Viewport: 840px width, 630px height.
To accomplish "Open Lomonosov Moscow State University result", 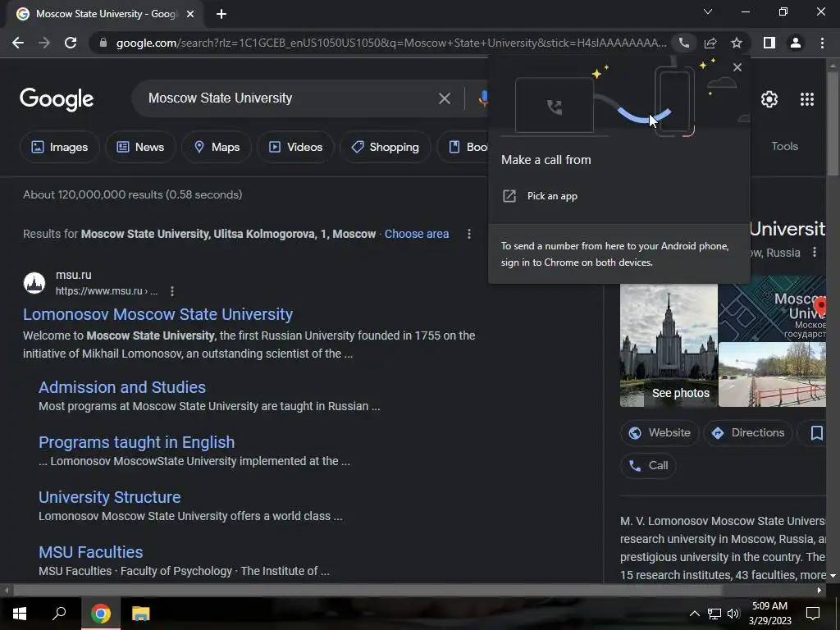I will coord(157,314).
